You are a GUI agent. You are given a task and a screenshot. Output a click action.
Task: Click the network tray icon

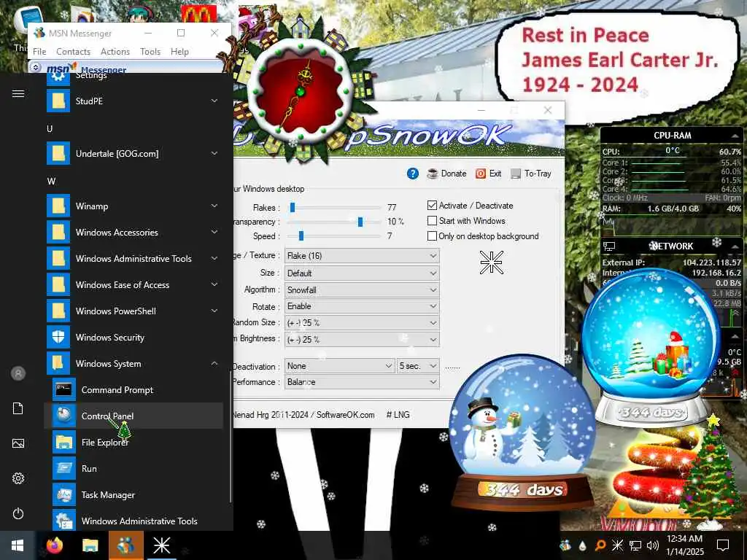[635, 545]
